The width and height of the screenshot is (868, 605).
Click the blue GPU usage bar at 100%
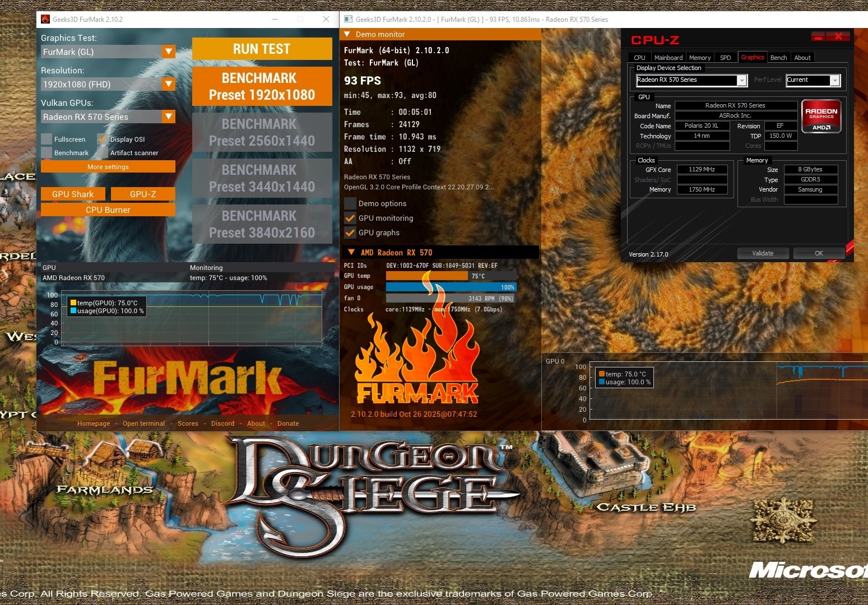451,287
